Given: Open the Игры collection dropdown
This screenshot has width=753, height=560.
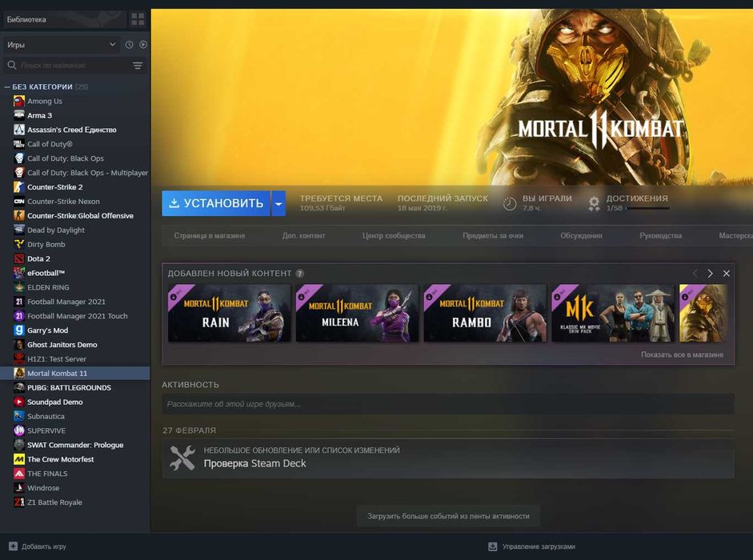Looking at the screenshot, I should pyautogui.click(x=62, y=45).
